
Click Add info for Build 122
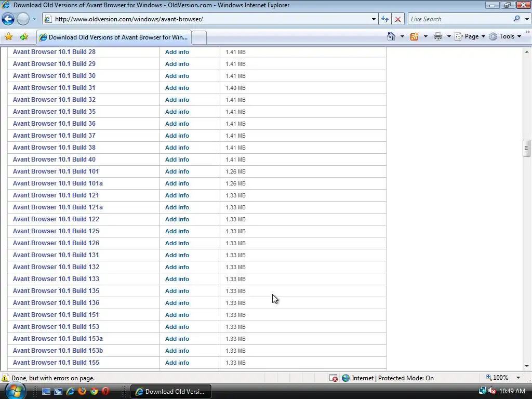177,219
